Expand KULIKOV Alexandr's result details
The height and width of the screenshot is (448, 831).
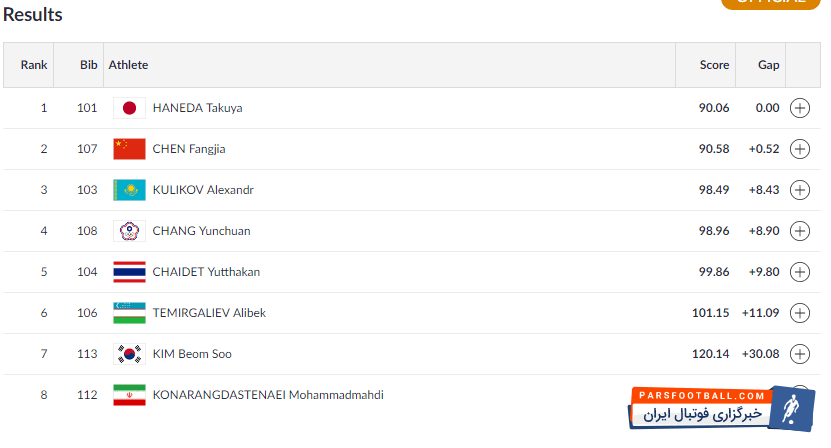coord(800,190)
